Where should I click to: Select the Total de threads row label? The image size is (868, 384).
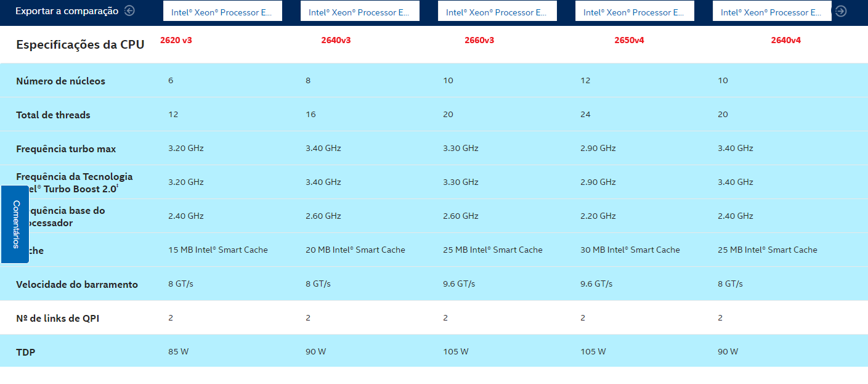[53, 115]
